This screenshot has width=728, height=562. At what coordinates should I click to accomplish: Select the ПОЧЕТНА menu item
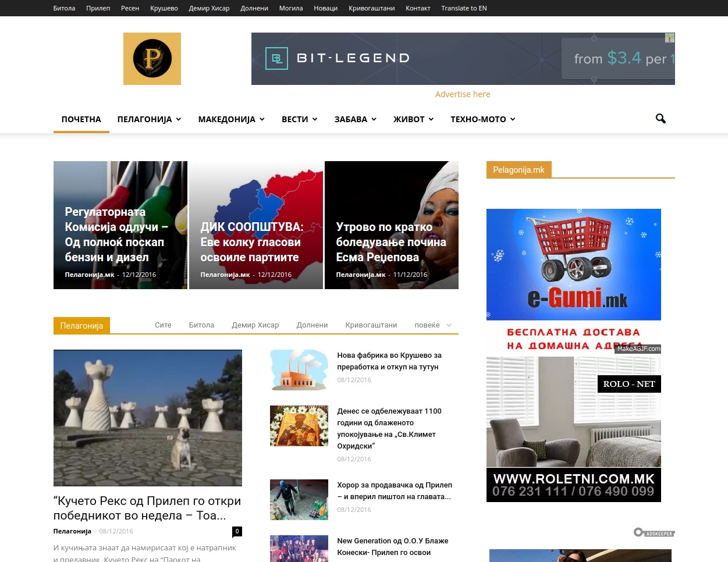click(81, 119)
